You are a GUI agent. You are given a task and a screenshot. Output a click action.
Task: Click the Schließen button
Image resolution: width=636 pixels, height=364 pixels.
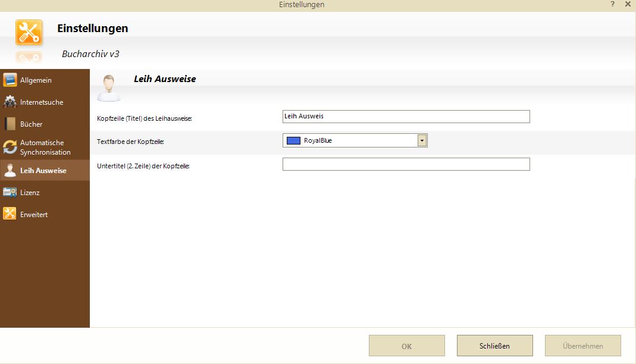click(x=494, y=346)
